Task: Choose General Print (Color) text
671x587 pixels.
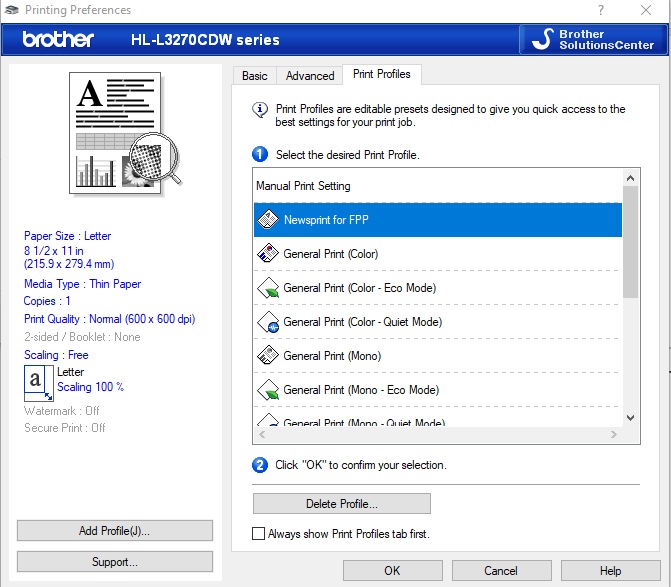Action: [331, 254]
